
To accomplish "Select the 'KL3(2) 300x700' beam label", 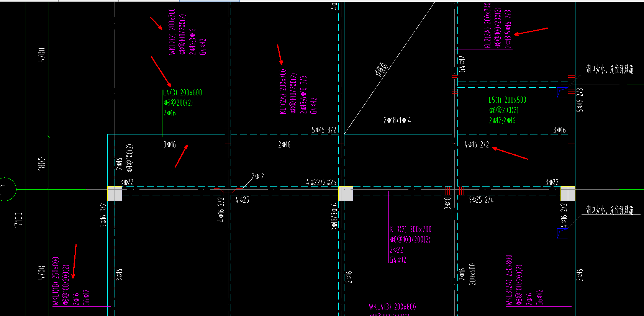I will pyautogui.click(x=410, y=229).
